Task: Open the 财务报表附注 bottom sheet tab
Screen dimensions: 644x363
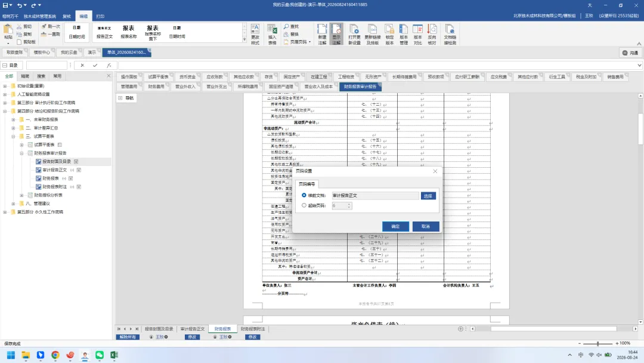Action: (253, 329)
